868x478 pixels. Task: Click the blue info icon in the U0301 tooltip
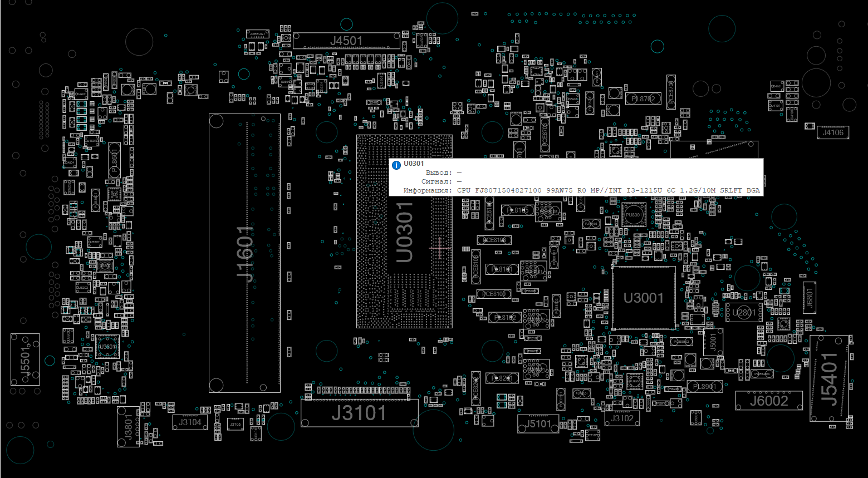click(x=396, y=165)
